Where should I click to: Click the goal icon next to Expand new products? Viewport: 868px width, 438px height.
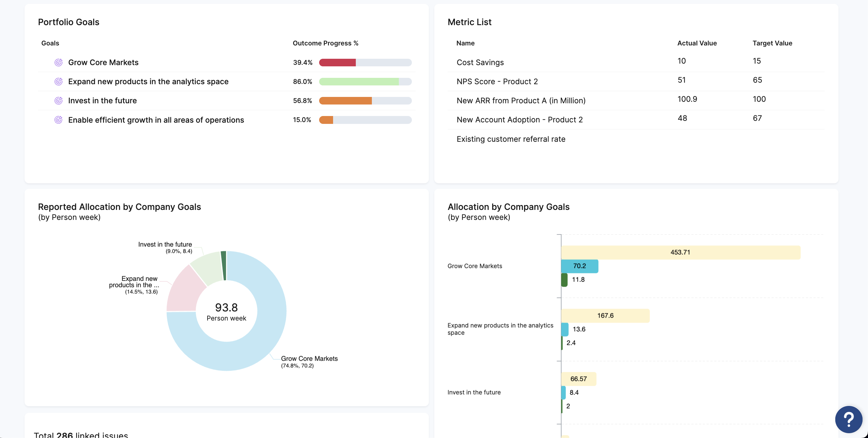tap(58, 81)
